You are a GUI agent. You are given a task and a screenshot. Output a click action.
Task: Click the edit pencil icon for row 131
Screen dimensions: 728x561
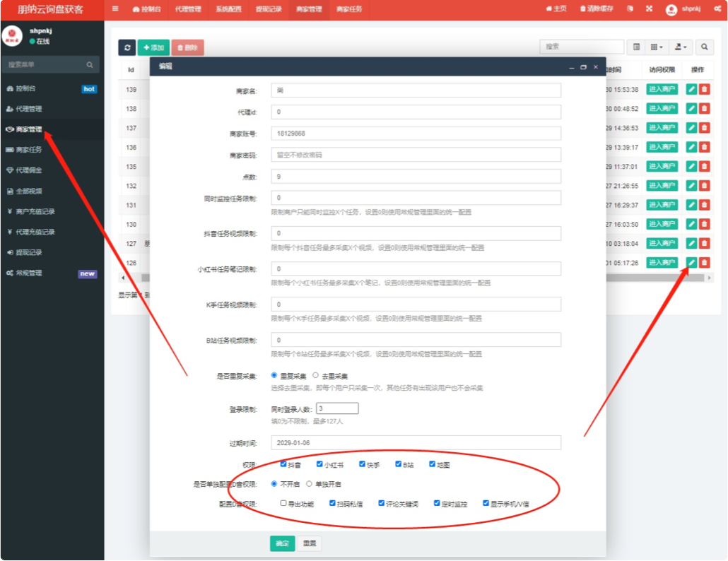click(691, 205)
